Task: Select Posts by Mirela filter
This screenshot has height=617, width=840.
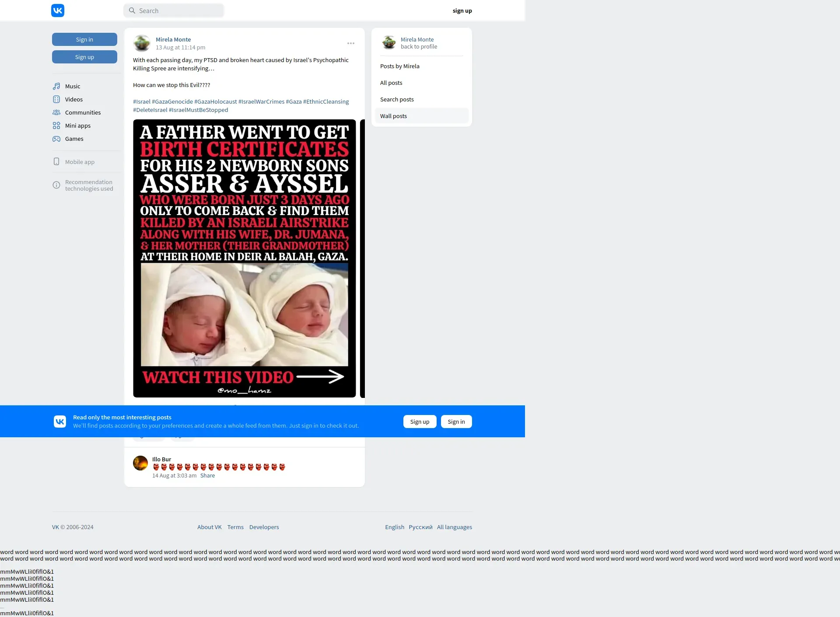Action: click(x=399, y=66)
